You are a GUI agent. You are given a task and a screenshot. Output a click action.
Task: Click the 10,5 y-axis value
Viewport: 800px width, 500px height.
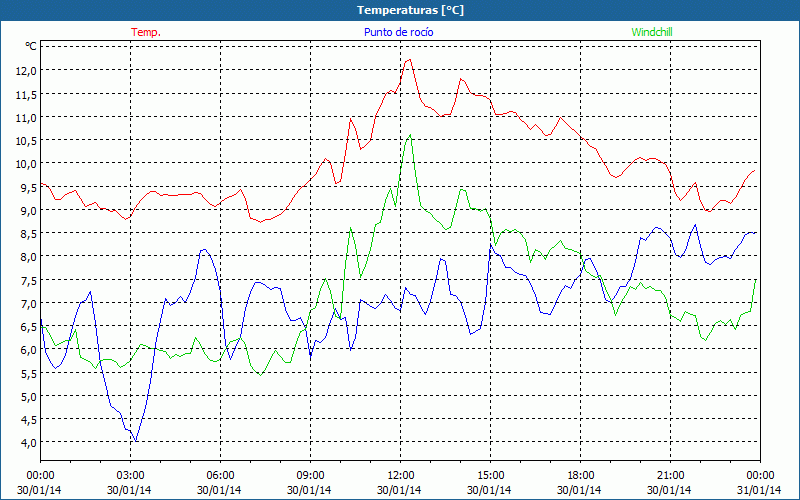point(27,141)
